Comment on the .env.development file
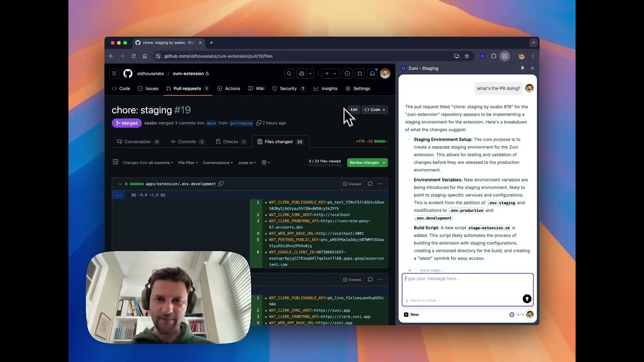644x362 pixels. click(370, 184)
